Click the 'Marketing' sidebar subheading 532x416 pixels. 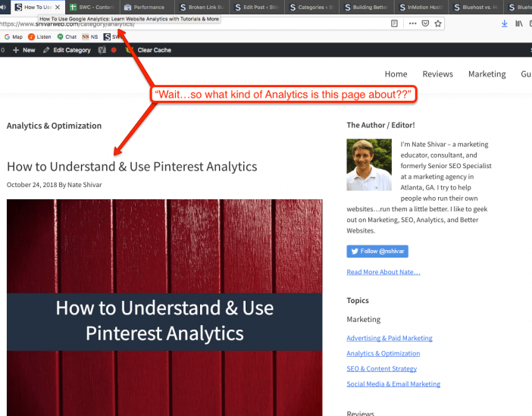tap(363, 319)
